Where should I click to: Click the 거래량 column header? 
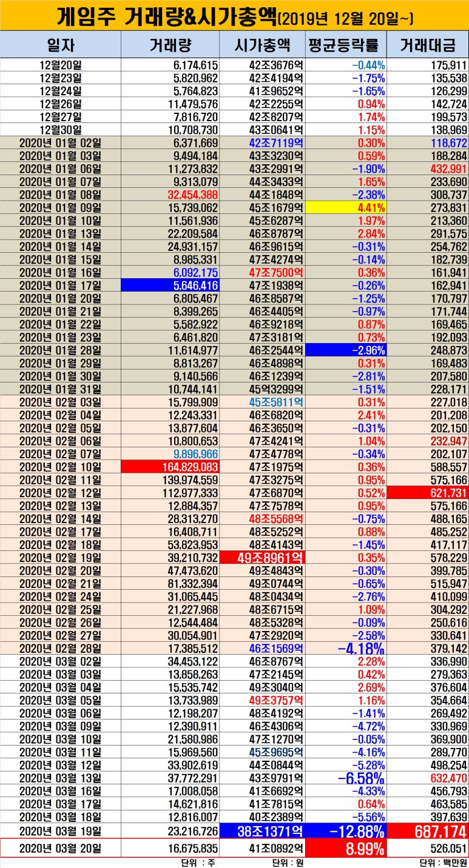point(170,45)
